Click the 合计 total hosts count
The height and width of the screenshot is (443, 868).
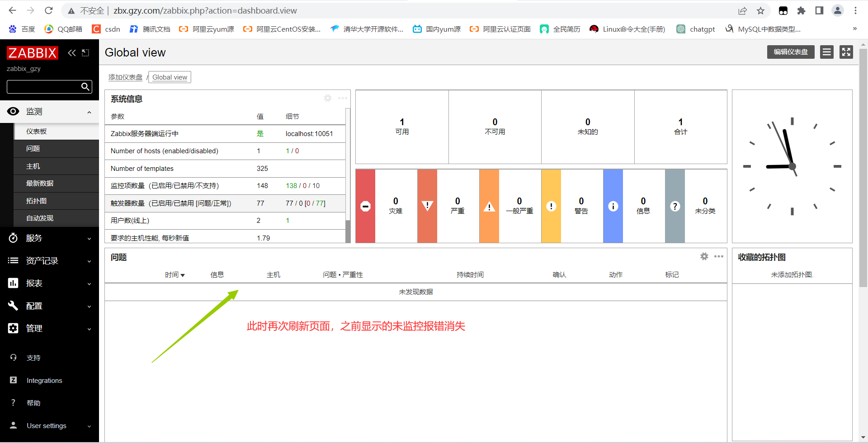pyautogui.click(x=680, y=127)
